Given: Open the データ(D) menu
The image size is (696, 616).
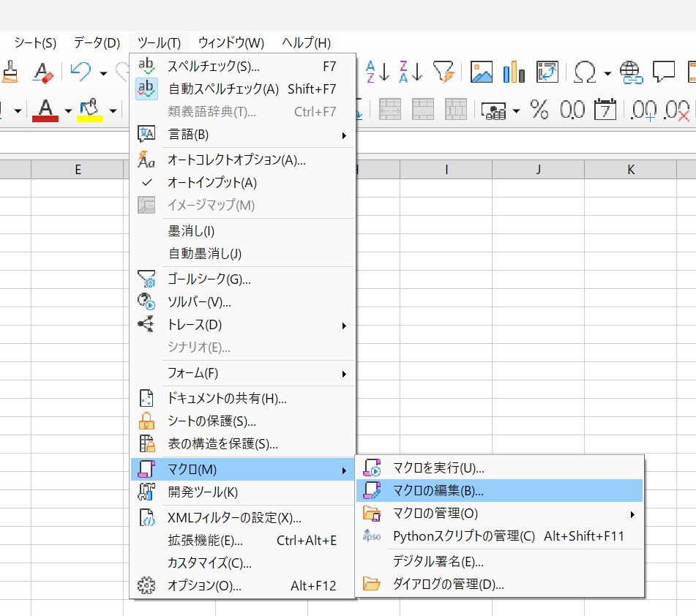Looking at the screenshot, I should (x=97, y=42).
